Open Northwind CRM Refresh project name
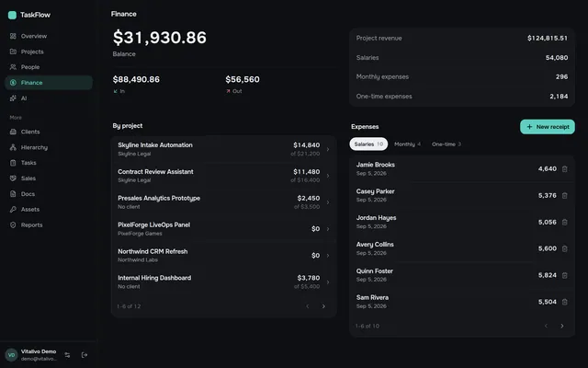Viewport: 588px width, 368px height. click(x=153, y=251)
